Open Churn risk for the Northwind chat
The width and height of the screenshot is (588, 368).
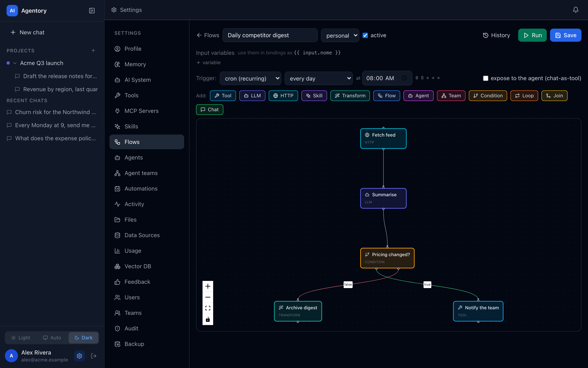click(x=52, y=112)
